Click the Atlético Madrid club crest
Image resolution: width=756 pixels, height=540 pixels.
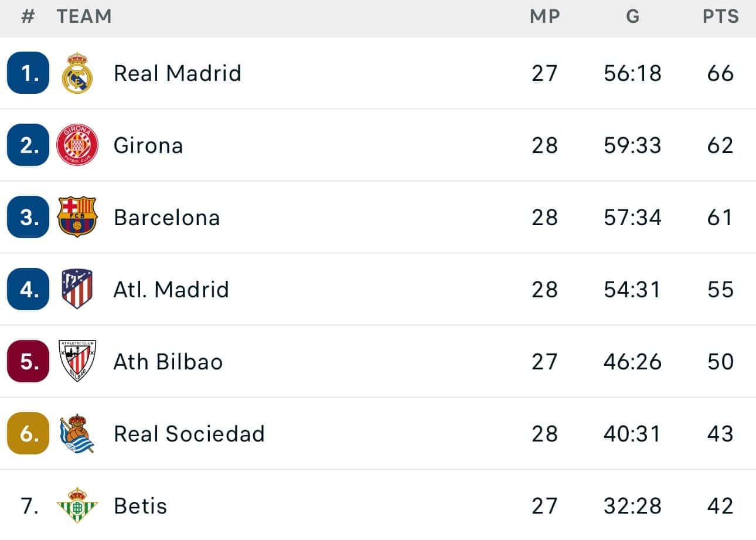pyautogui.click(x=77, y=289)
